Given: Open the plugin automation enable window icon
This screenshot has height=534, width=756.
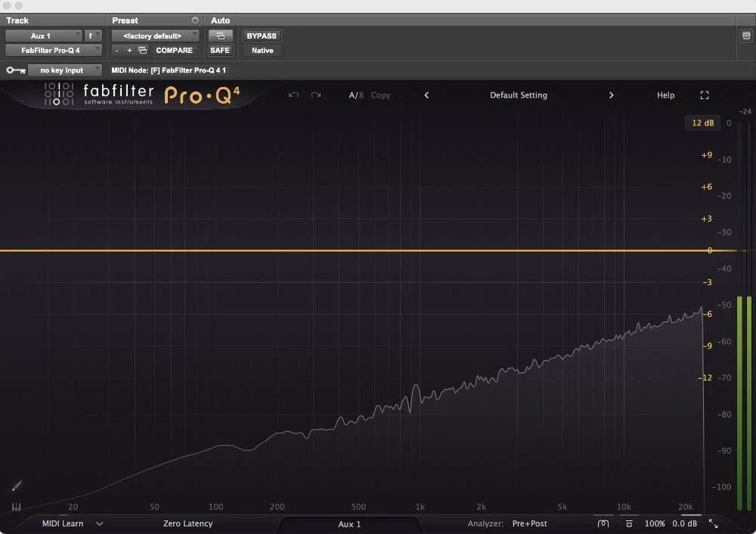Looking at the screenshot, I should [x=220, y=36].
